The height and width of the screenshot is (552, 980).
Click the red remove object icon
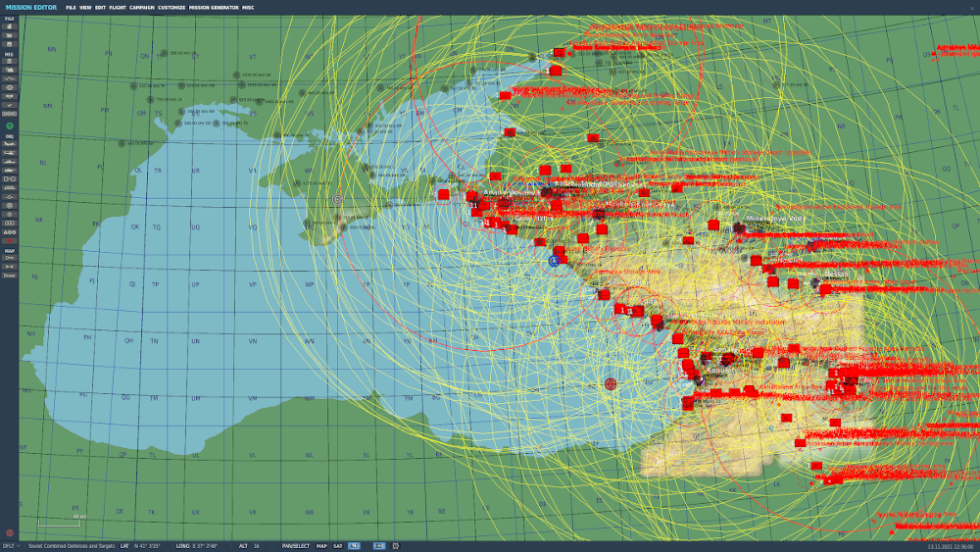pos(9,240)
